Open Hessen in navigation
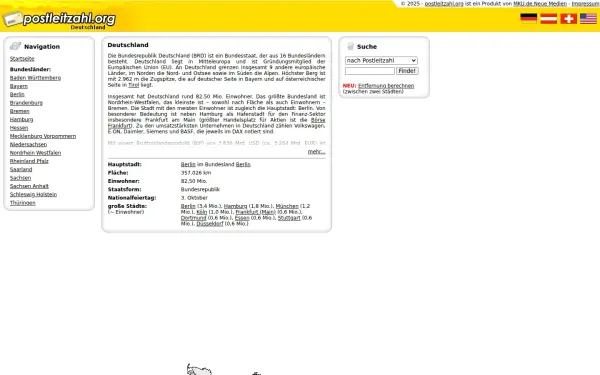Image resolution: width=600 pixels, height=375 pixels. 19,128
